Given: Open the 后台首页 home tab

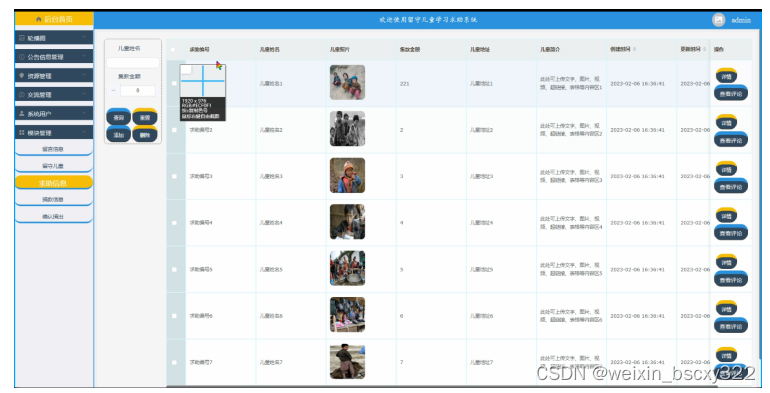Looking at the screenshot, I should coord(54,19).
